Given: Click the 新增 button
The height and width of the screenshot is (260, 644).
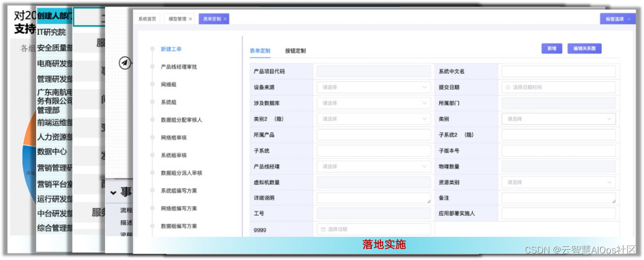Looking at the screenshot, I should click(552, 49).
